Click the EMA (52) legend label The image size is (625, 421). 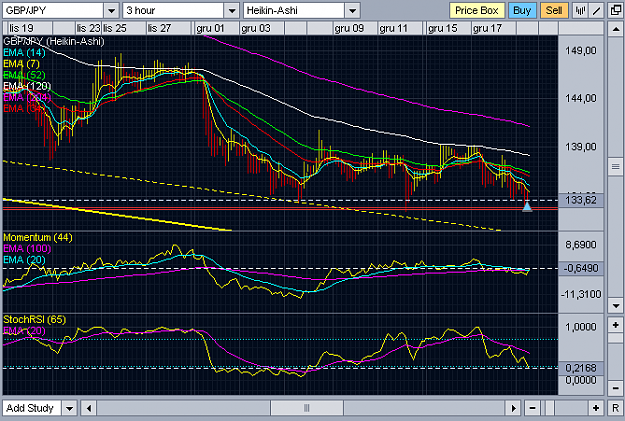pyautogui.click(x=24, y=75)
